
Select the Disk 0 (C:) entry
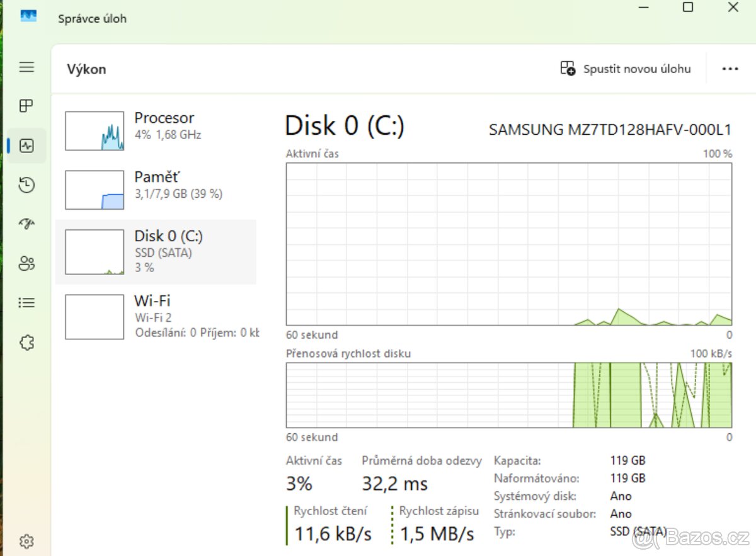click(157, 251)
